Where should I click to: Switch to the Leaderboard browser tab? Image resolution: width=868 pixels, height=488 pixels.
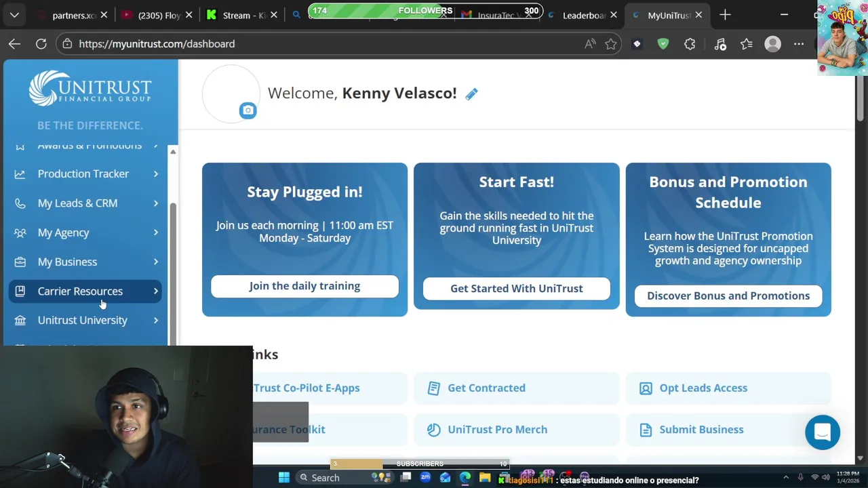pyautogui.click(x=583, y=15)
